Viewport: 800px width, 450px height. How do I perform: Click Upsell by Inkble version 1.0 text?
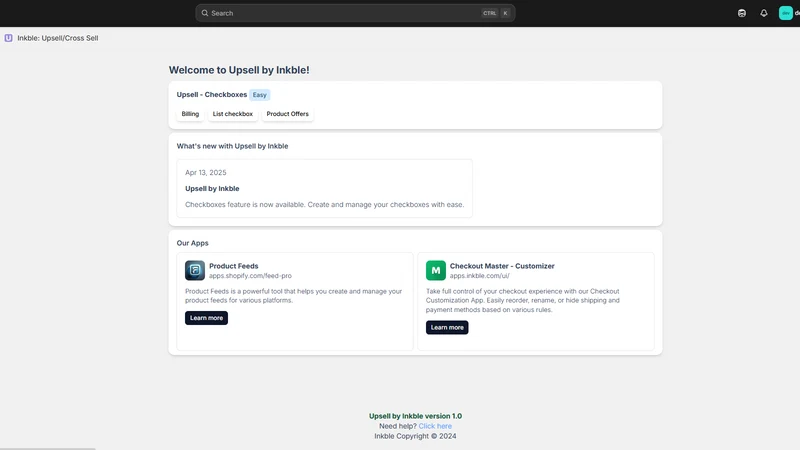click(415, 416)
